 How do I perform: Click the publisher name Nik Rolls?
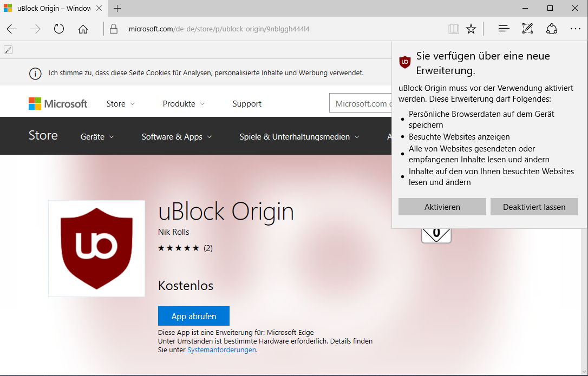pos(174,232)
